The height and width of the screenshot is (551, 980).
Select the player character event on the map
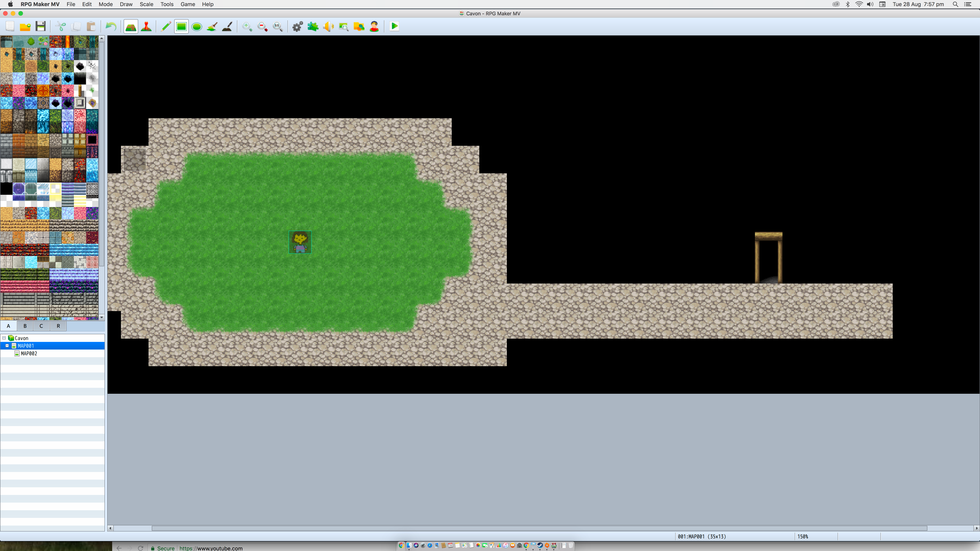point(300,242)
